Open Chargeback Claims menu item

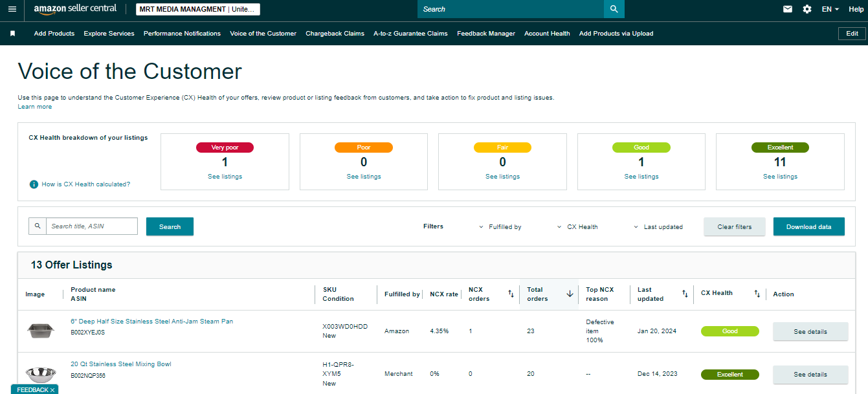point(335,34)
